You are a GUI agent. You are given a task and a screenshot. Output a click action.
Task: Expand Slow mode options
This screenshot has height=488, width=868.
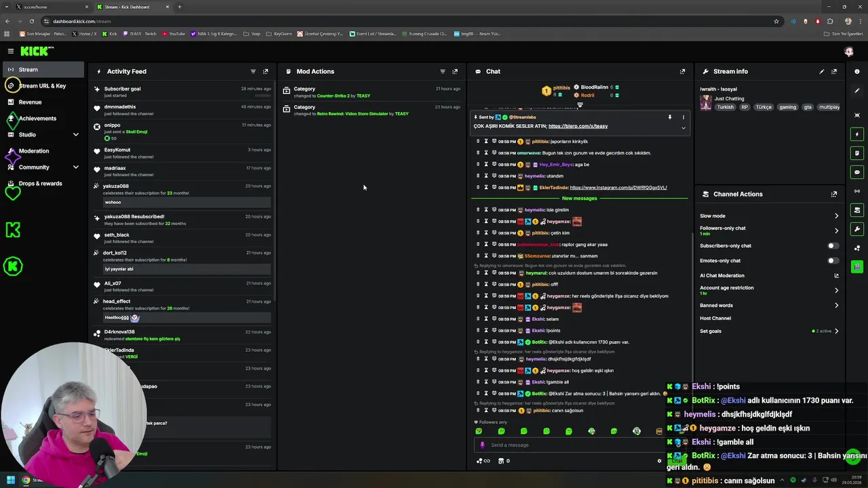click(x=836, y=216)
